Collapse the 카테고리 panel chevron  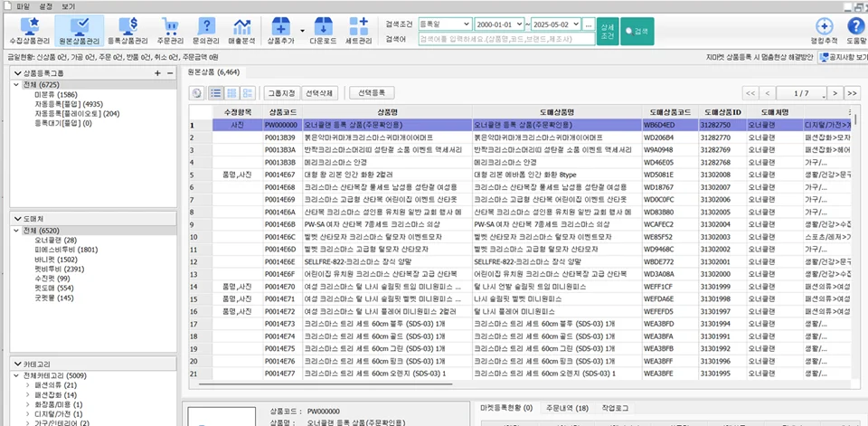18,364
